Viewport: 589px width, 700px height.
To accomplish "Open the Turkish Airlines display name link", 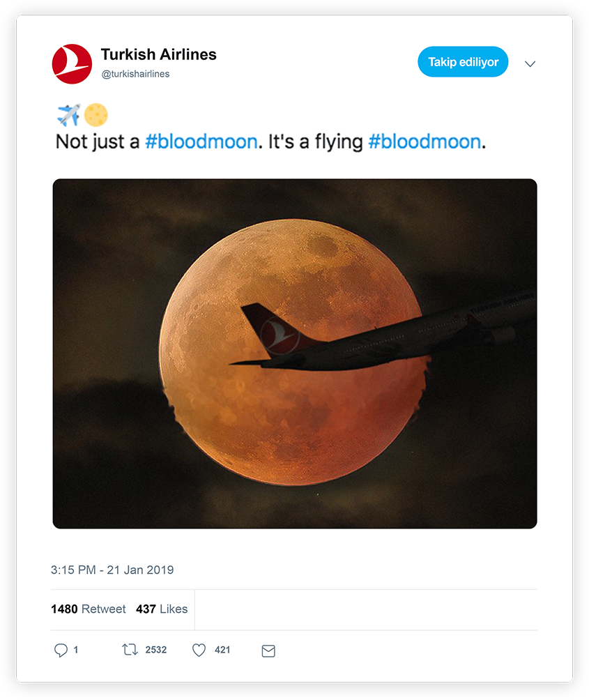I will click(x=158, y=54).
